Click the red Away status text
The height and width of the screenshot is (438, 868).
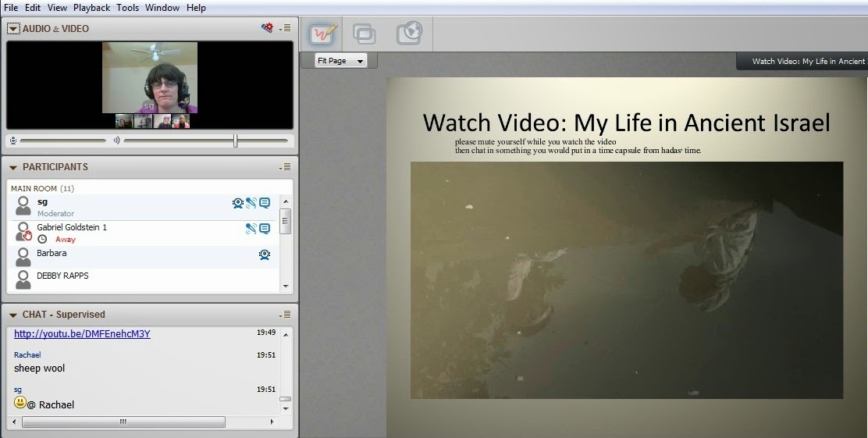(66, 239)
